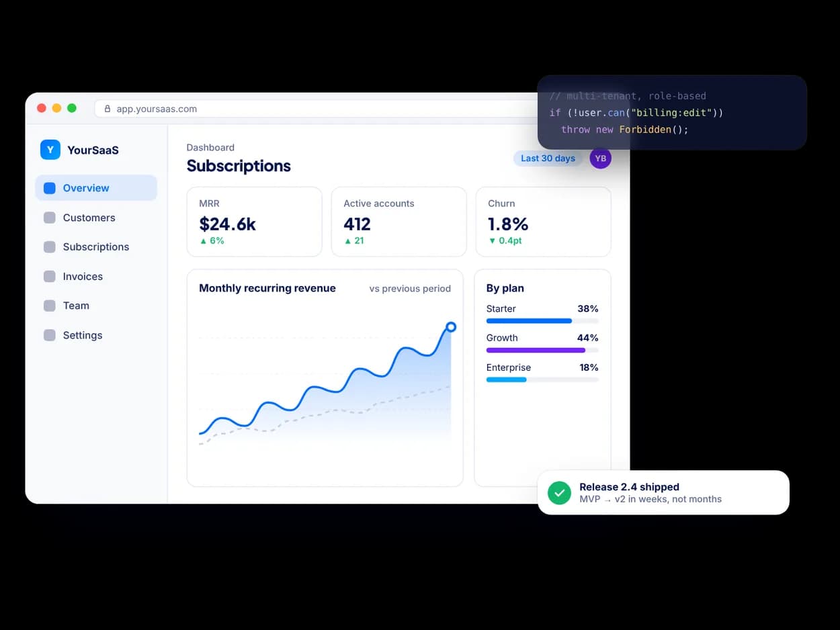Click the Dashboard breadcrumb label
The width and height of the screenshot is (840, 630).
[210, 147]
